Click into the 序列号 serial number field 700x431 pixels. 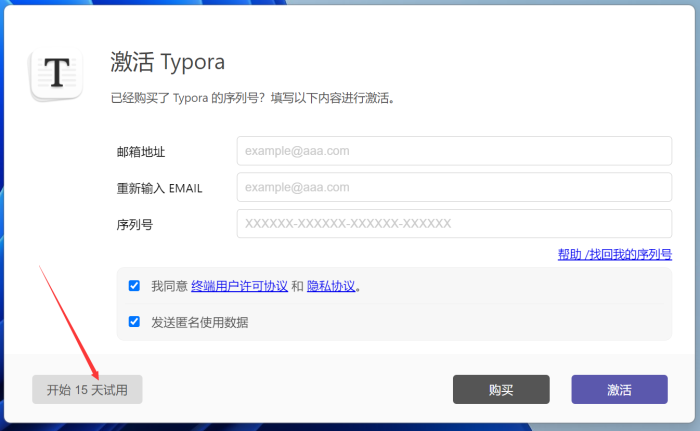[454, 223]
